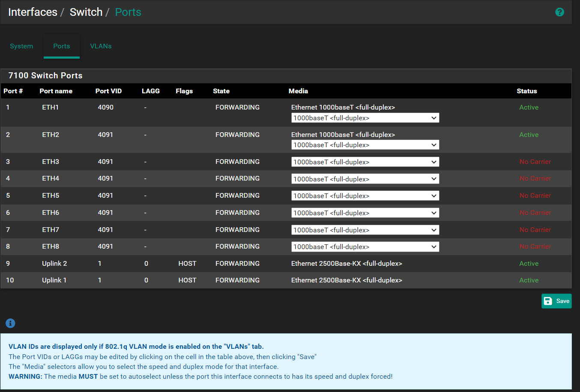The height and width of the screenshot is (392, 580).
Task: Click the Media column header
Action: coord(298,91)
